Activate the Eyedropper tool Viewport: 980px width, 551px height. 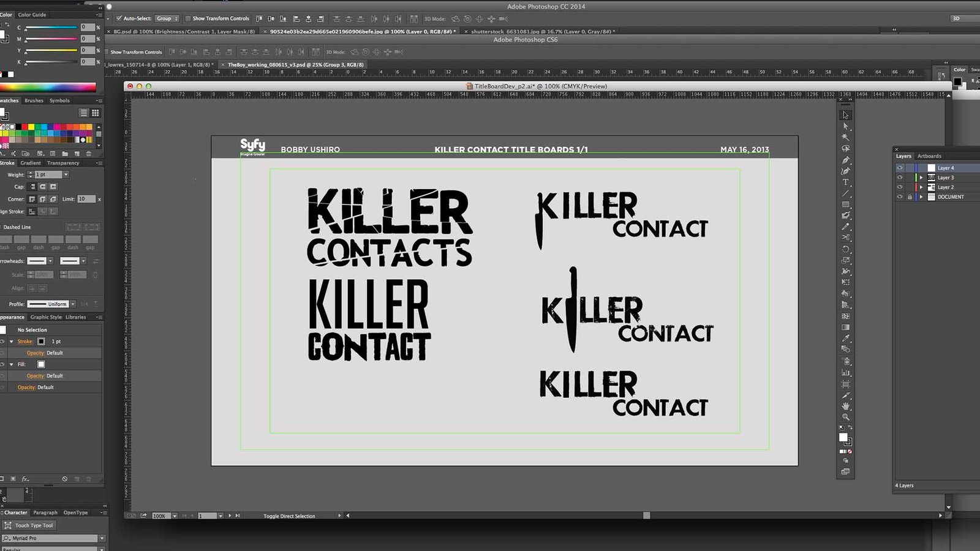click(846, 339)
